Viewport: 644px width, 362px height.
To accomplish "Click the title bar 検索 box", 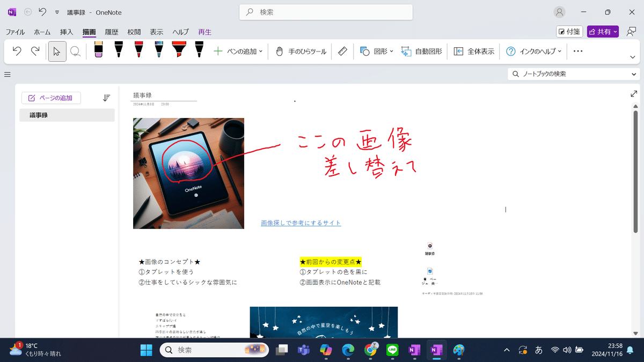I will pos(326,12).
